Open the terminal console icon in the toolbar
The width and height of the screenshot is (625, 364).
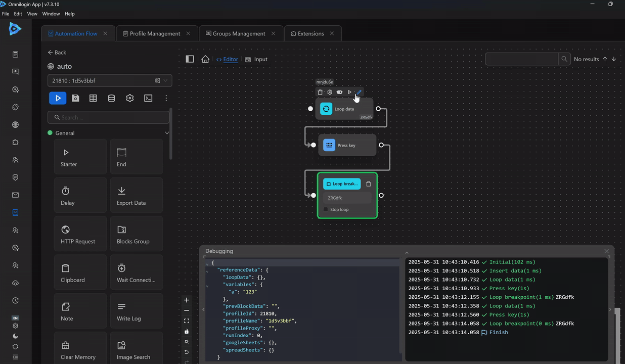pos(148,98)
